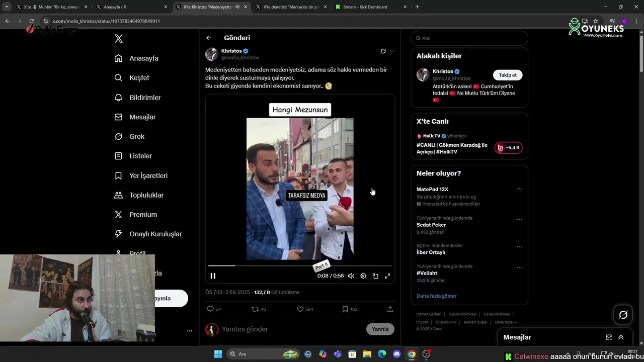Click Takip et to follow Khristos
Screen dimensions: 644x362
[508, 75]
